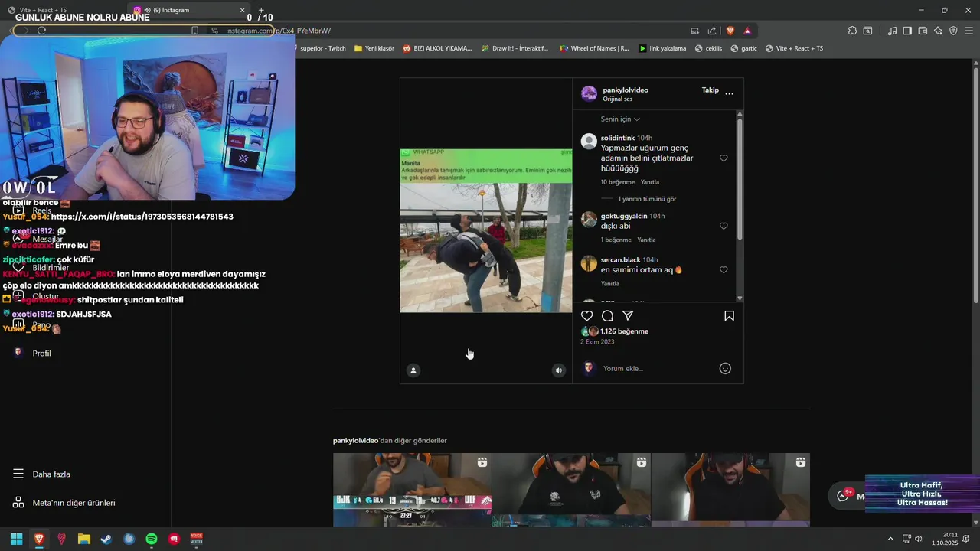This screenshot has height=551, width=980.
Task: Click the page vertical scrollbar
Action: tap(976, 184)
